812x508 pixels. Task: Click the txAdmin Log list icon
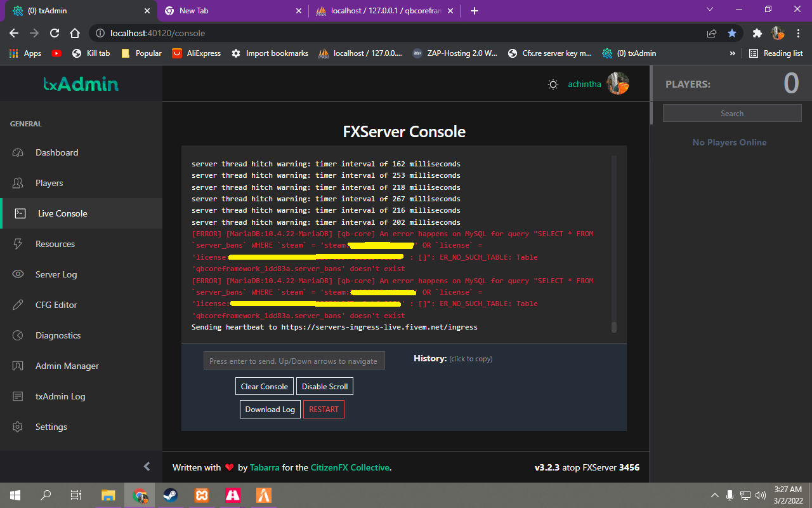pyautogui.click(x=18, y=396)
